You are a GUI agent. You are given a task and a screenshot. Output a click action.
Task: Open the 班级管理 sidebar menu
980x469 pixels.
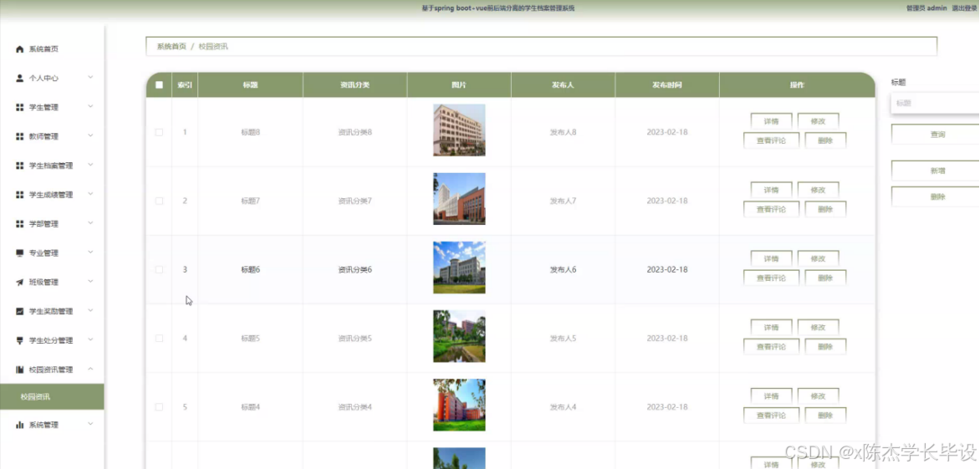52,283
